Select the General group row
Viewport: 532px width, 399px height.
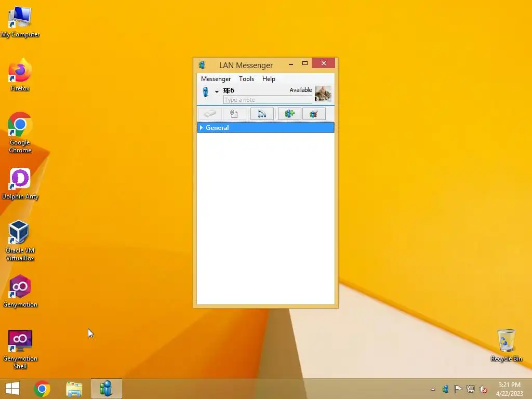coord(265,128)
